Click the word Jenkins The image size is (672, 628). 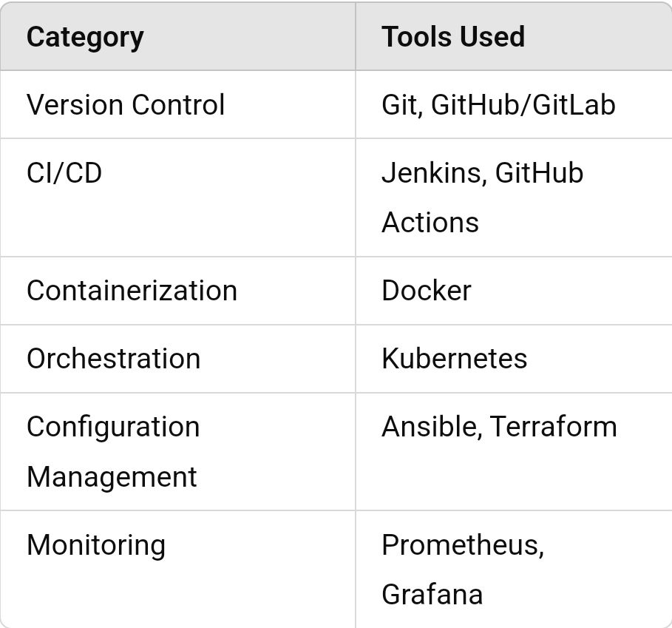432,173
